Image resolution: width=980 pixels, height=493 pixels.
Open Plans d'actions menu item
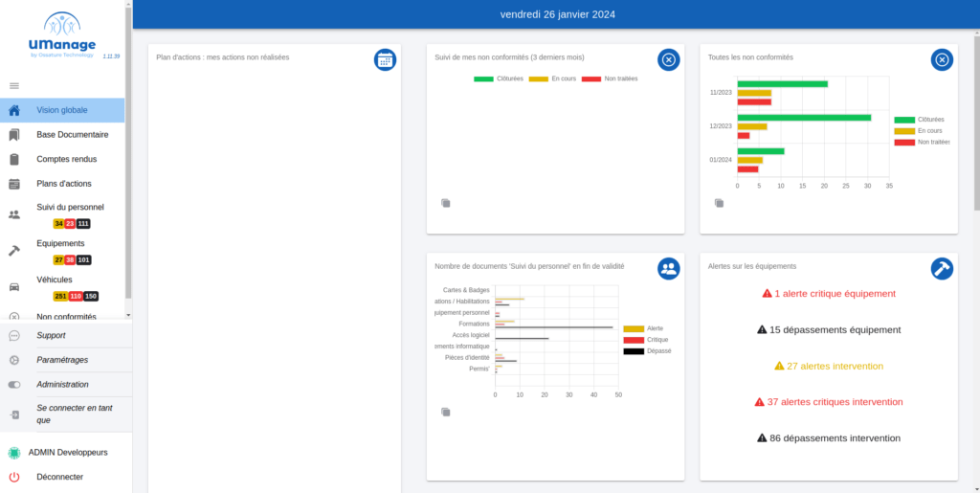62,184
